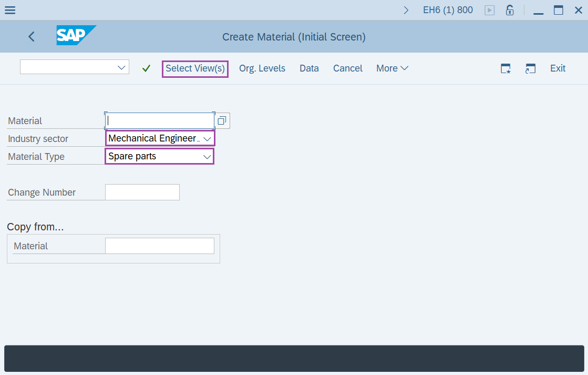Click the security lock icon in the titlebar
This screenshot has width=588, height=375.
[509, 9]
